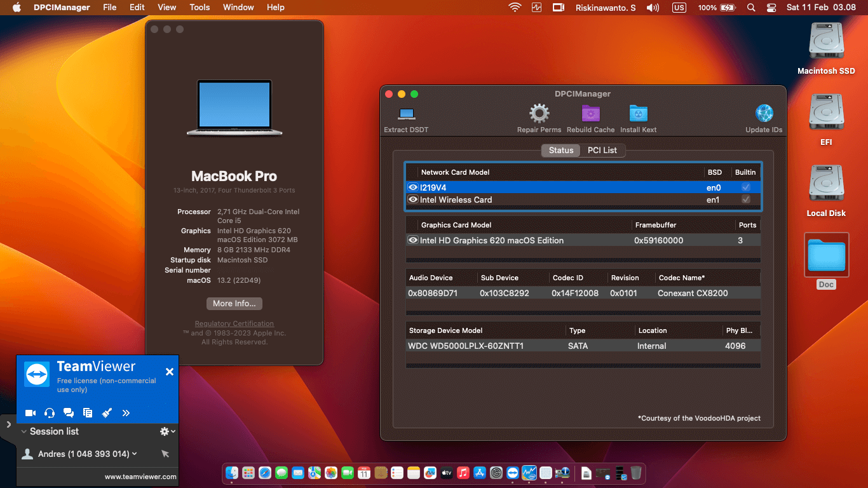Viewport: 868px width, 488px height.
Task: Click framebuffer value 0x59160000
Action: click(659, 240)
